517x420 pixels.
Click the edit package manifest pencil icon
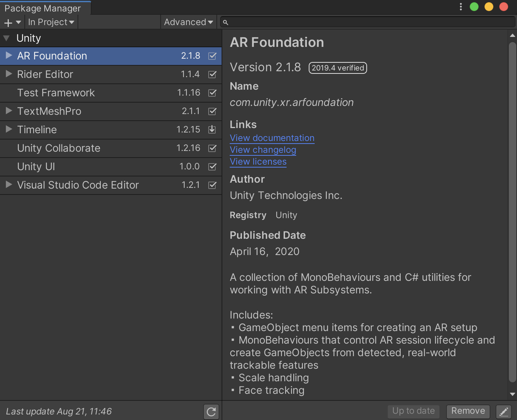(504, 412)
